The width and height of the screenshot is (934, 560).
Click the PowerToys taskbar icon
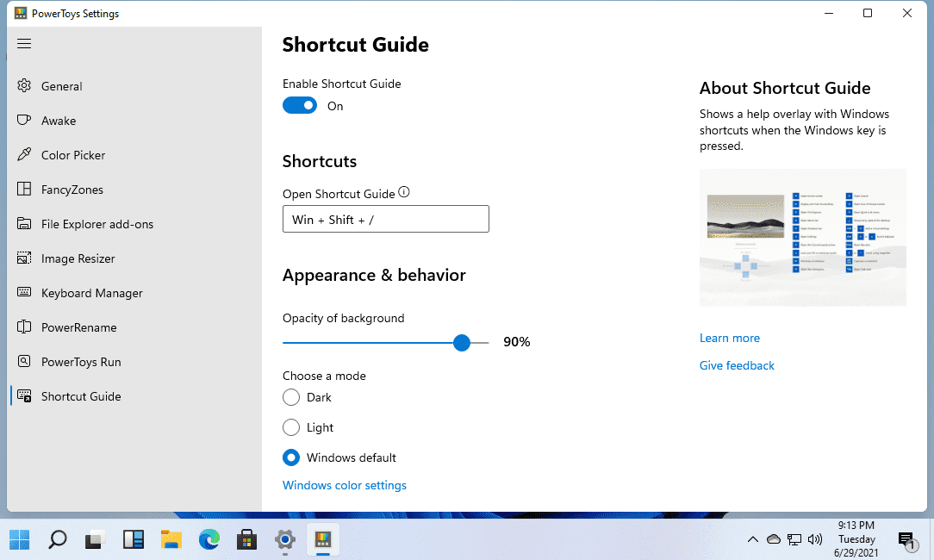click(x=323, y=539)
